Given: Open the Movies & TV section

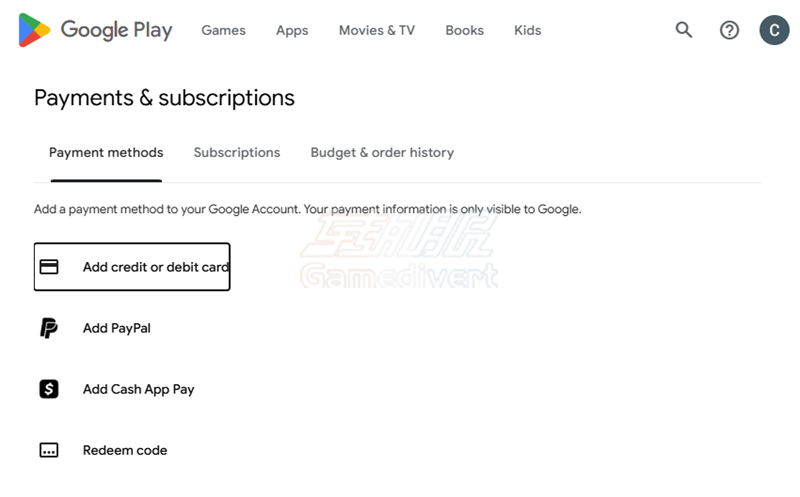Looking at the screenshot, I should click(x=377, y=30).
